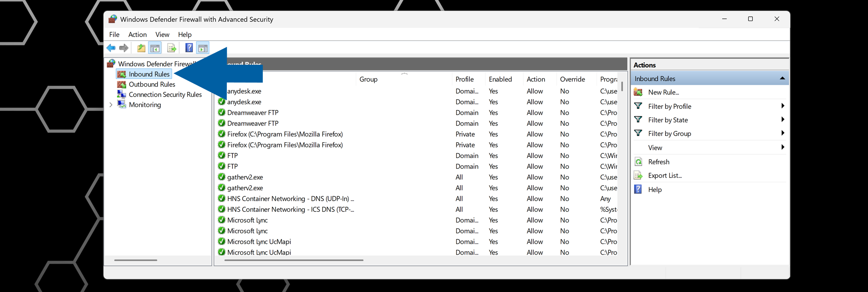868x292 pixels.
Task: Open the Action menu
Action: pyautogui.click(x=137, y=35)
